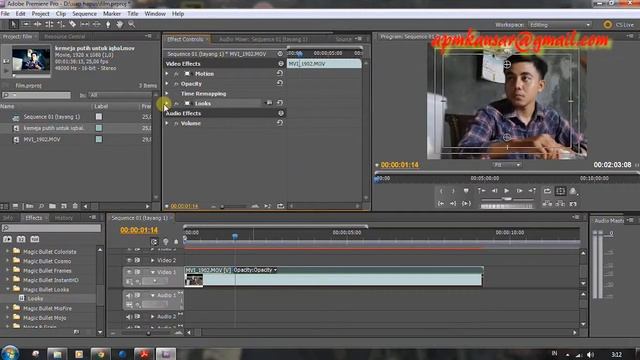This screenshot has width=640, height=360.
Task: Select the Rolling Edit tool
Action: point(49,24)
